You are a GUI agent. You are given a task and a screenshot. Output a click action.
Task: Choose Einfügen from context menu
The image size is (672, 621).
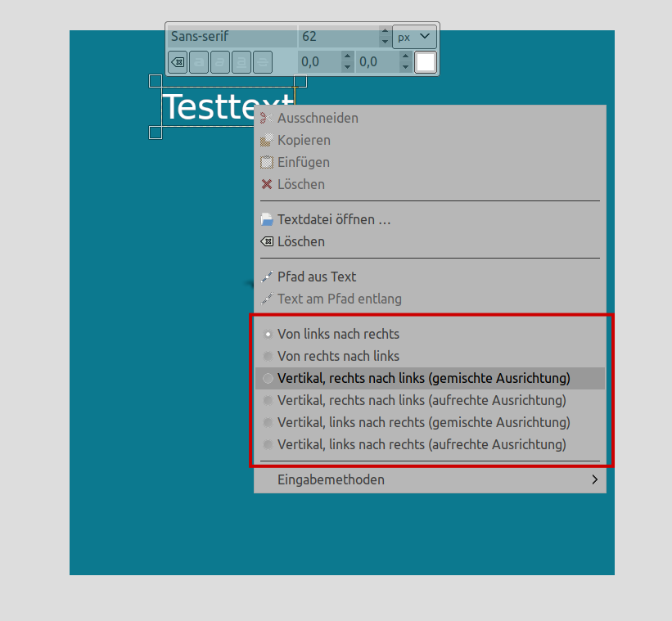(430, 162)
